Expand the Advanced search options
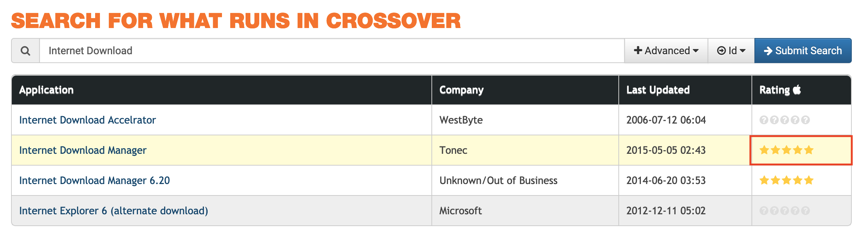This screenshot has height=239, width=868. [666, 51]
